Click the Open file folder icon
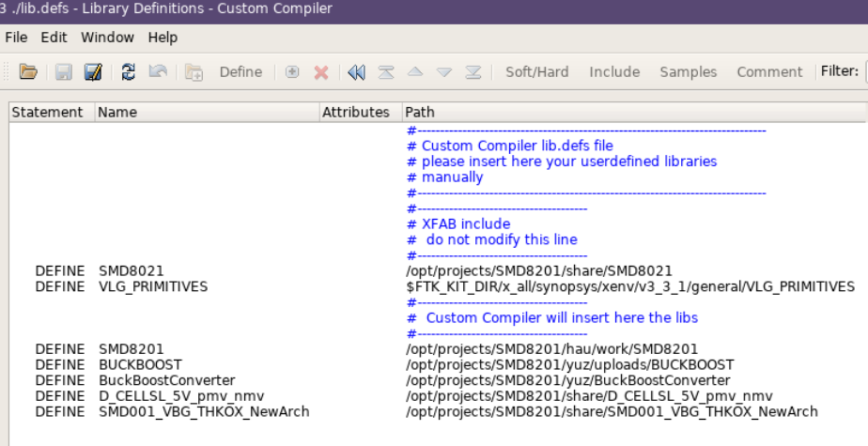Screen dimensions: 868x446 coord(28,72)
